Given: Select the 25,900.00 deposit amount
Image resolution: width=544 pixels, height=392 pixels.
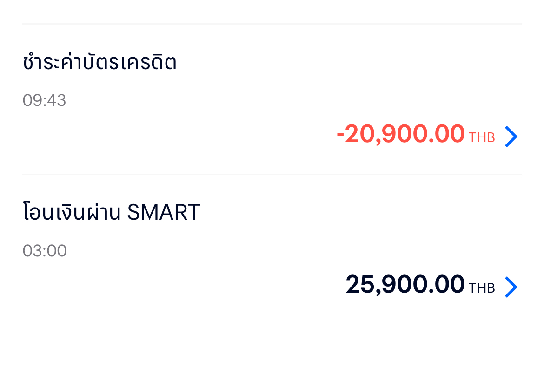Looking at the screenshot, I should (405, 284).
